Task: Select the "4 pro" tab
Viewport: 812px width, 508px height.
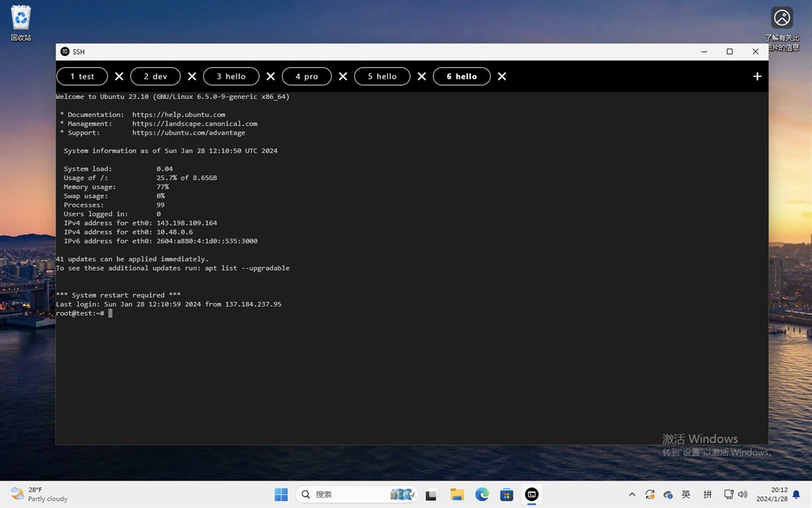Action: click(x=306, y=76)
